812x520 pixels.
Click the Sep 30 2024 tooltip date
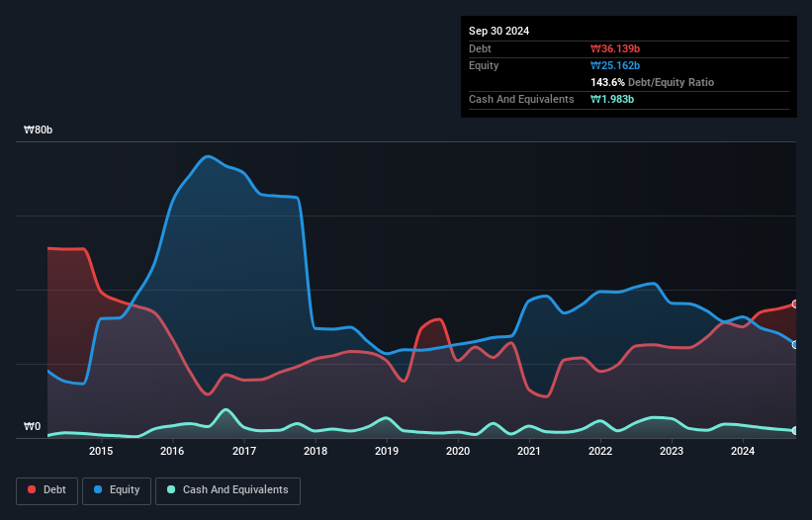click(x=498, y=31)
